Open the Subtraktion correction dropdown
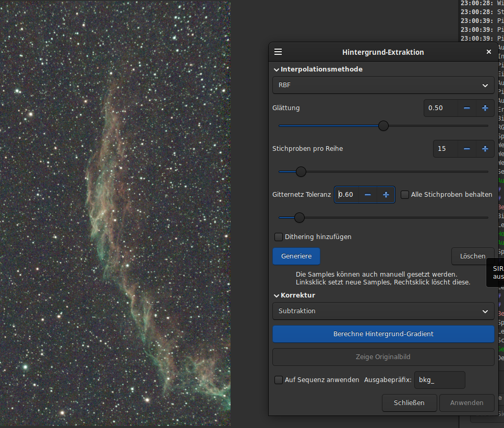This screenshot has height=428, width=504. point(383,311)
